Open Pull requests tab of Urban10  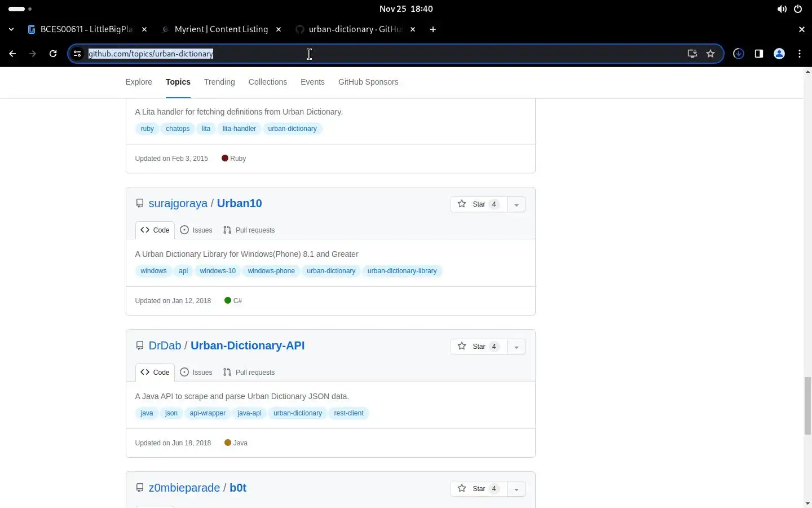(249, 230)
